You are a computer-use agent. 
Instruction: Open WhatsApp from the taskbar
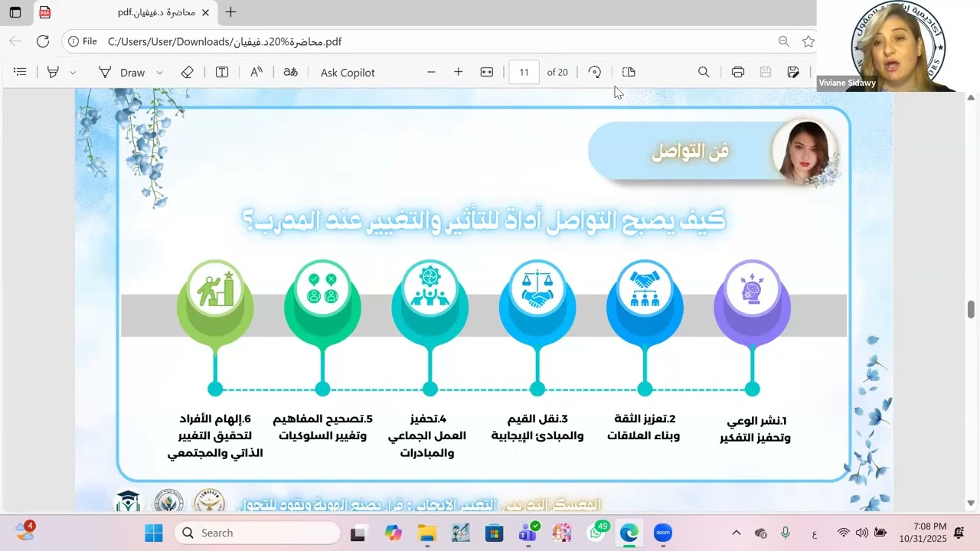click(598, 533)
